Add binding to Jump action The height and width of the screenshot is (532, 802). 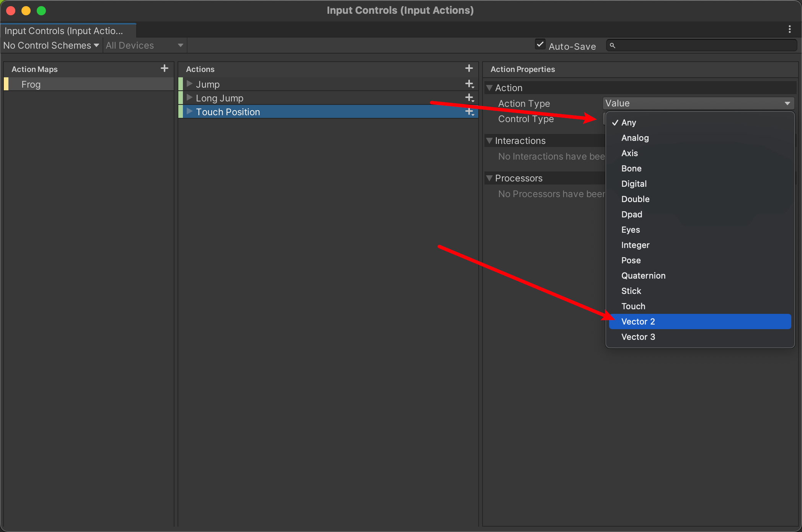click(x=469, y=84)
